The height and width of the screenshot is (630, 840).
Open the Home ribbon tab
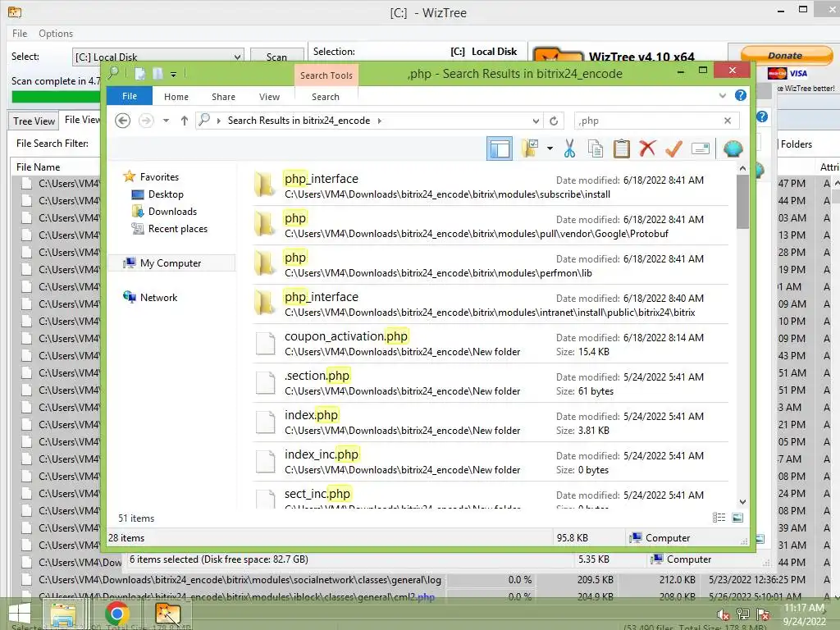176,97
